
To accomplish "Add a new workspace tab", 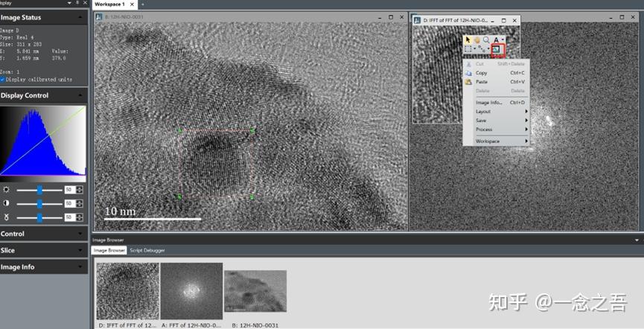I will tap(142, 4).
